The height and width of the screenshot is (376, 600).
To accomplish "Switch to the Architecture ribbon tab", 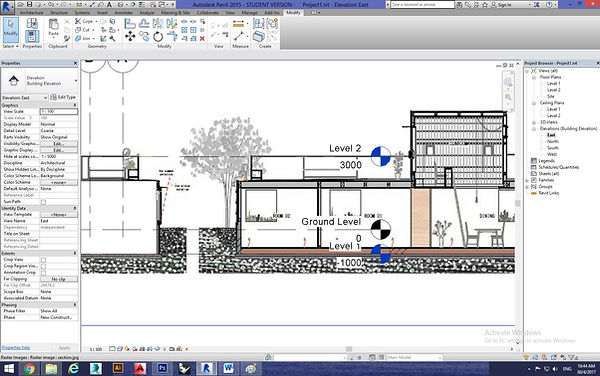I will coord(31,13).
